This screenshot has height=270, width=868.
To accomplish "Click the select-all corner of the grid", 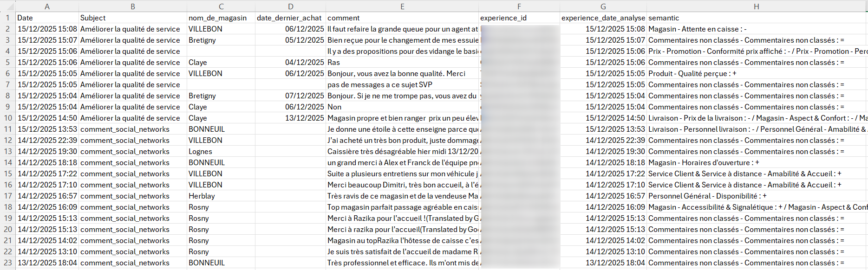I will click(x=8, y=6).
